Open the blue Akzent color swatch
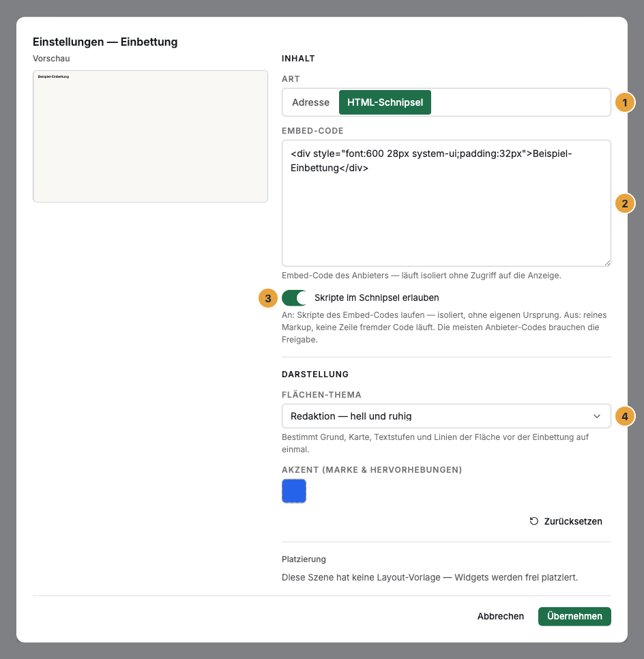Screen dimensions: 644x659 (294, 491)
